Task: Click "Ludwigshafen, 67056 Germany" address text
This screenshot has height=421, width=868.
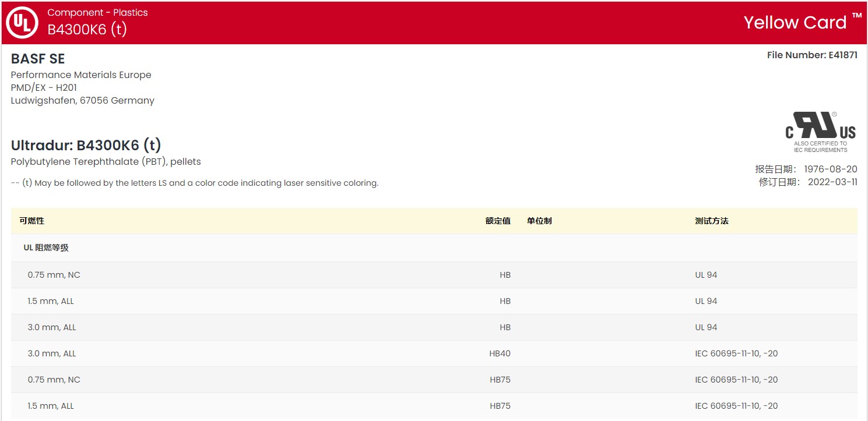Action: pyautogui.click(x=83, y=101)
